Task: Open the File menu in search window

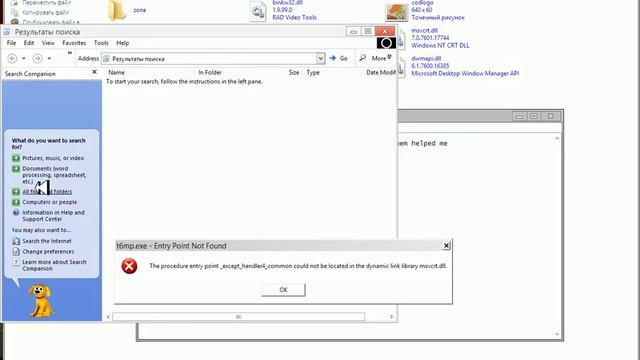Action: click(11, 43)
